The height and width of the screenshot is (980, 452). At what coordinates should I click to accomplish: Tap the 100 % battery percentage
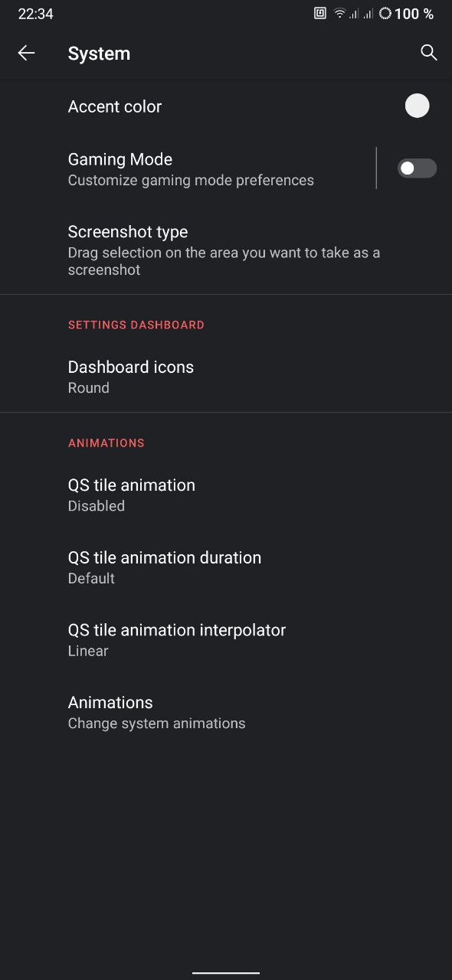(414, 14)
